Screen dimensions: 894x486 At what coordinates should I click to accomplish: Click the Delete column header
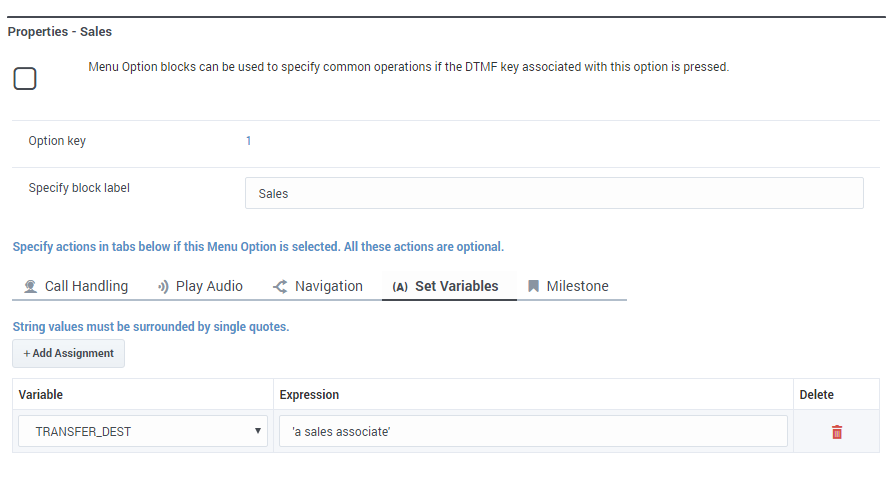point(816,395)
